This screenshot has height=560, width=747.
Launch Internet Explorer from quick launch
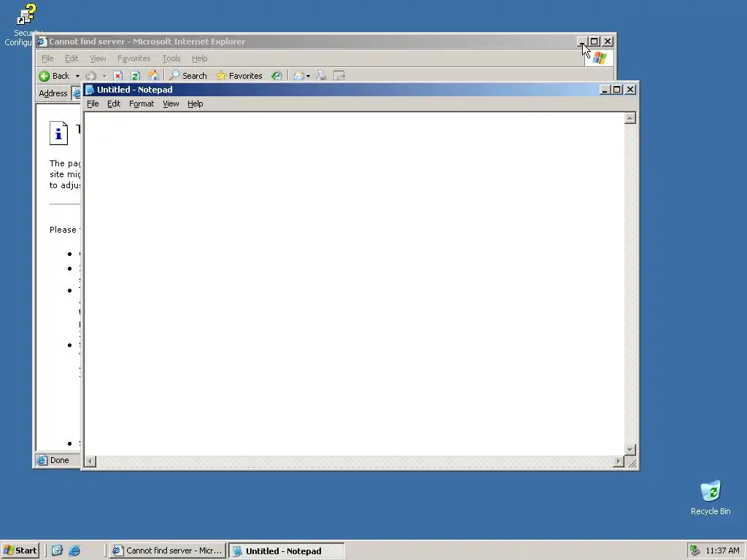coord(75,551)
